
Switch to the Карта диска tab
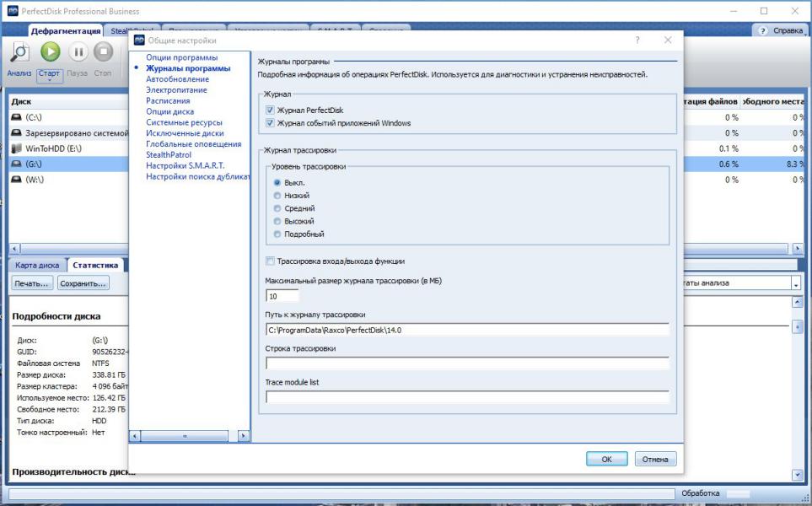pyautogui.click(x=37, y=265)
